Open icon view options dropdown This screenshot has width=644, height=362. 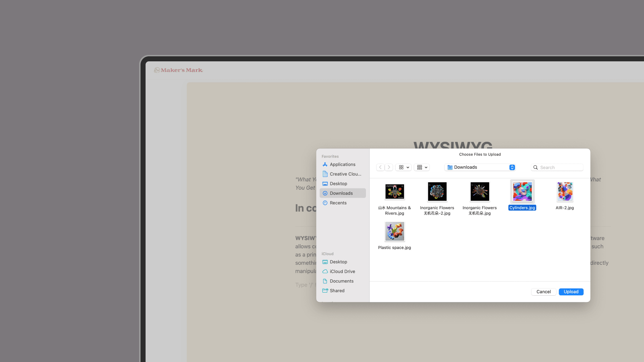pos(404,167)
